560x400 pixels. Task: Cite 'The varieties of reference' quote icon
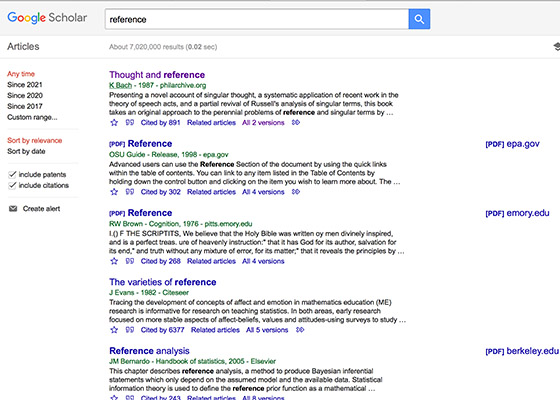pyautogui.click(x=130, y=330)
